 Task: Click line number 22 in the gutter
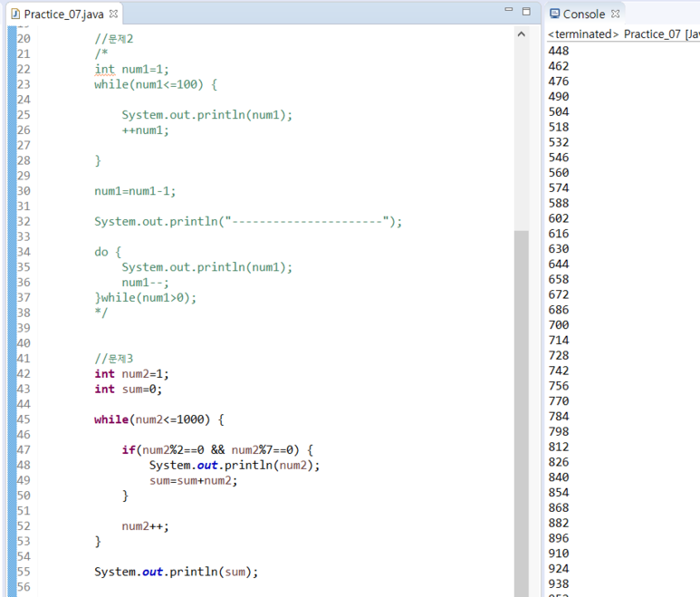coord(24,69)
